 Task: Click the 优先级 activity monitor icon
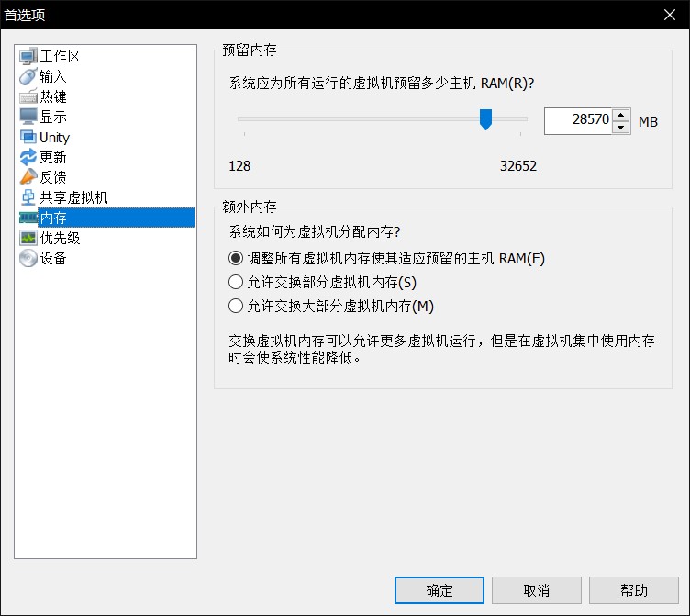coord(28,238)
